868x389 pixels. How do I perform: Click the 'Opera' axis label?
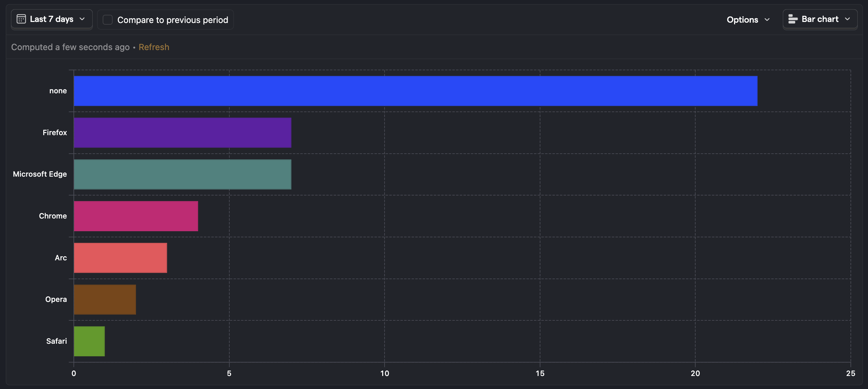[x=56, y=299]
